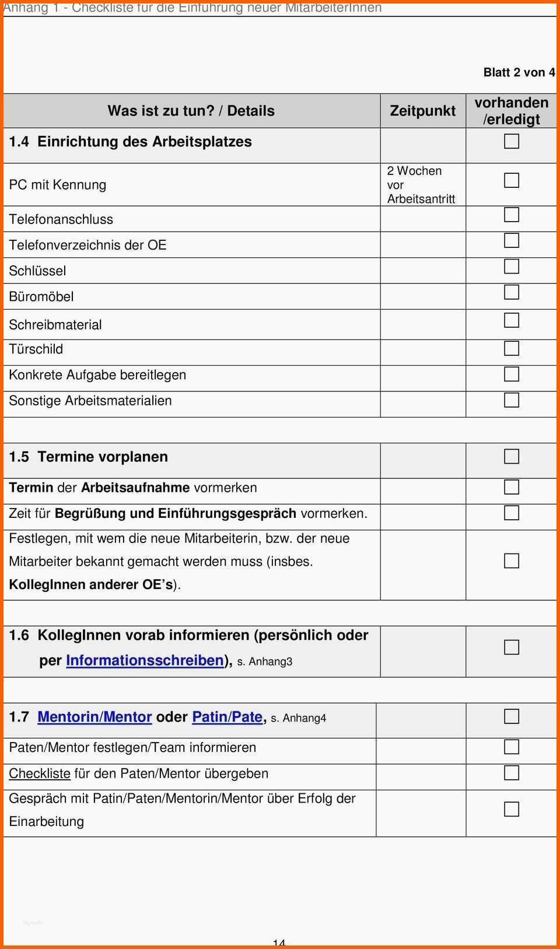Open the Informationsschreiben link
This screenshot has height=949, width=560.
pyautogui.click(x=145, y=660)
